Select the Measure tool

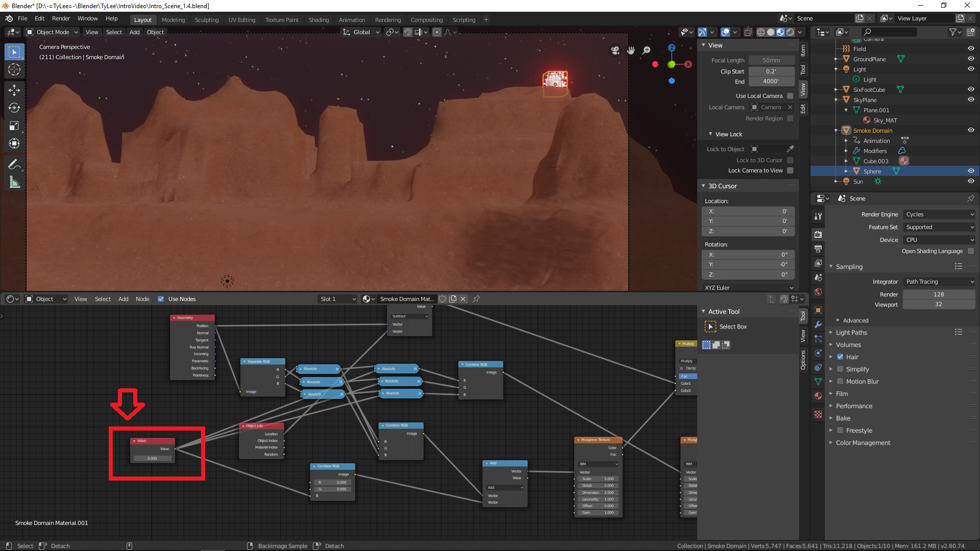(x=14, y=182)
